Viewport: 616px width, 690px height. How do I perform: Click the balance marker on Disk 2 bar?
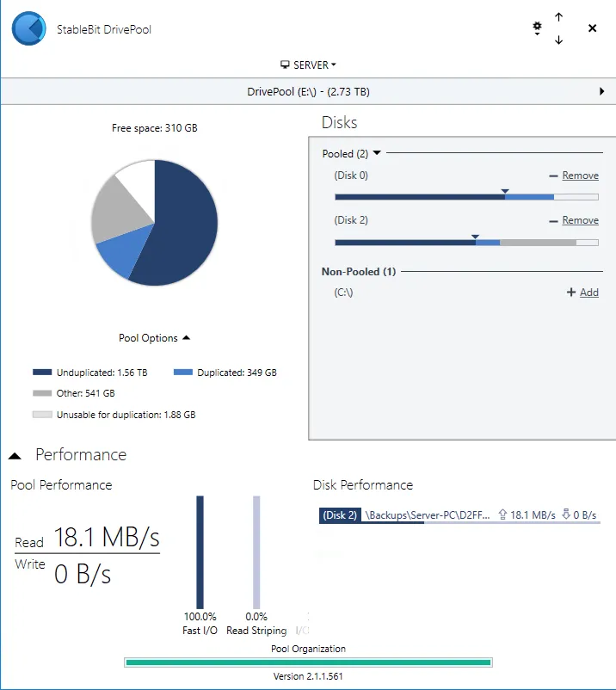tap(475, 236)
